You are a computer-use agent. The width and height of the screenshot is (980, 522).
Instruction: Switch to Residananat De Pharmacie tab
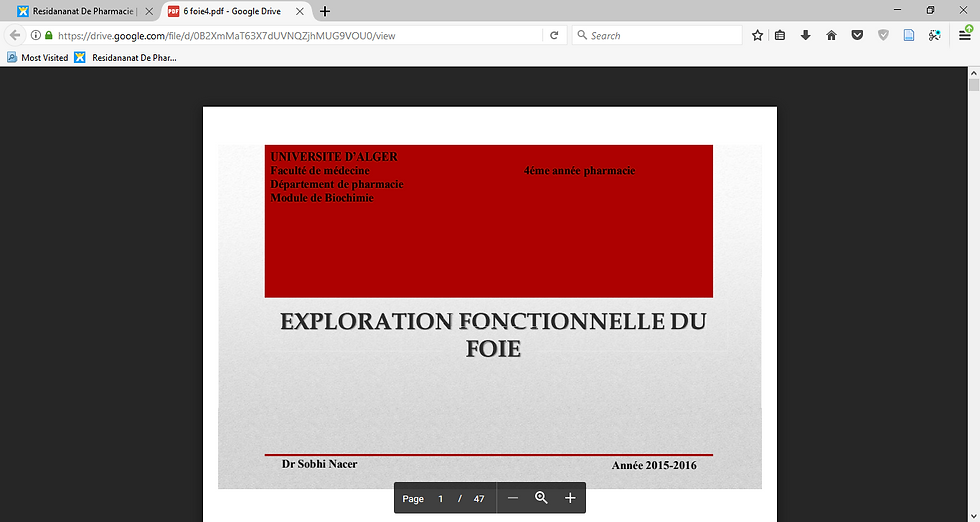coord(83,11)
